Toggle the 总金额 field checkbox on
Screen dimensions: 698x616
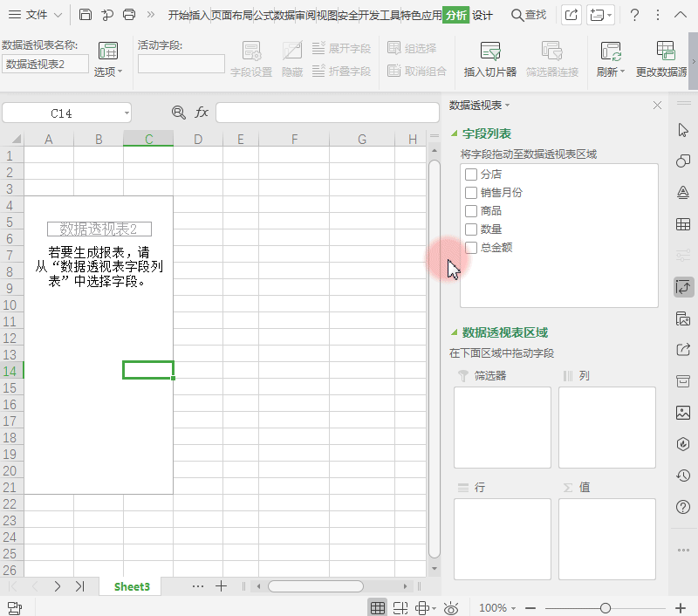click(x=473, y=247)
